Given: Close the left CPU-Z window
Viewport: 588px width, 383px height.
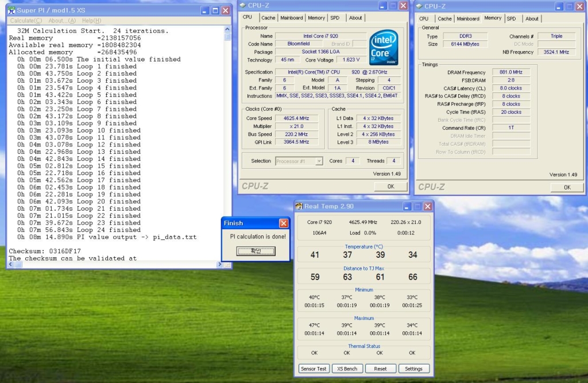Looking at the screenshot, I should click(x=403, y=6).
